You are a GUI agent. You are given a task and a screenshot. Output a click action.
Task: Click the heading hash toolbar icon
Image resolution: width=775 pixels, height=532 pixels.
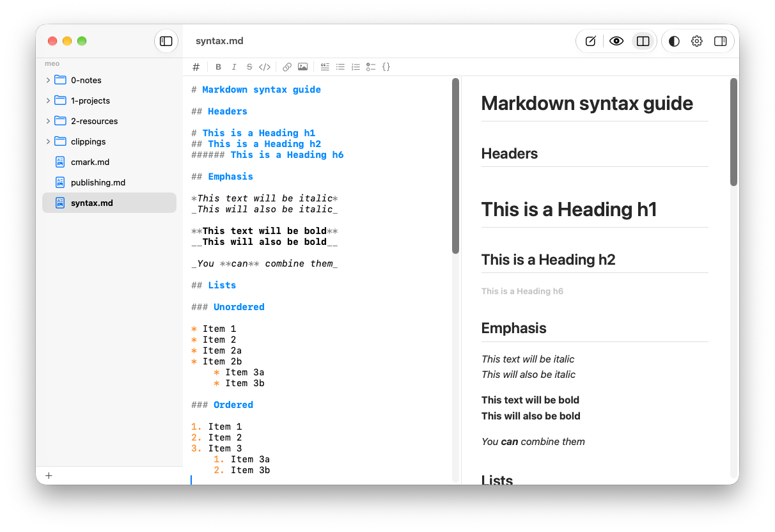pyautogui.click(x=196, y=67)
